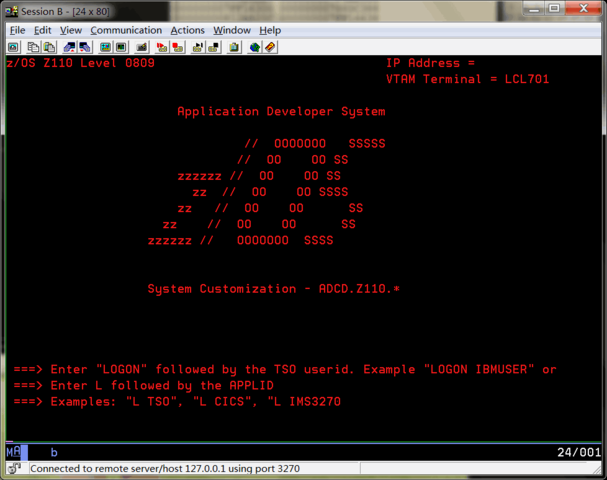Click the 'SSSSS' top row of ASCII logo
The height and width of the screenshot is (480, 607).
(367, 144)
